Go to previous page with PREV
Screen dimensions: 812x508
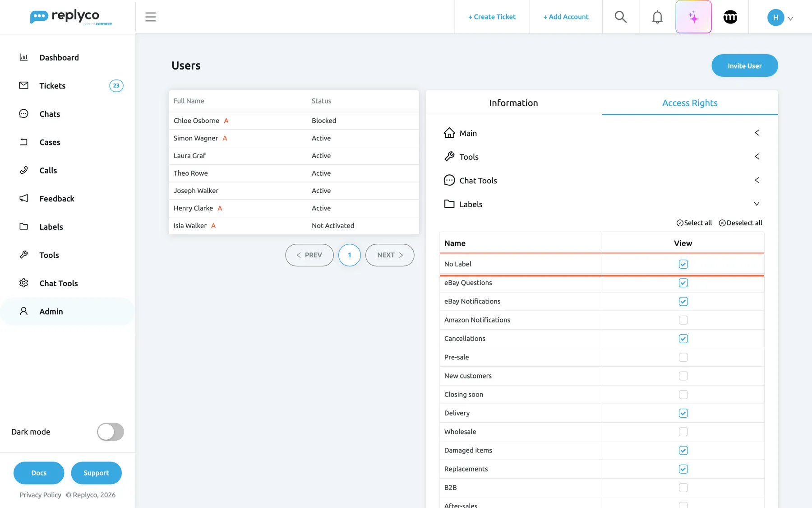(309, 255)
